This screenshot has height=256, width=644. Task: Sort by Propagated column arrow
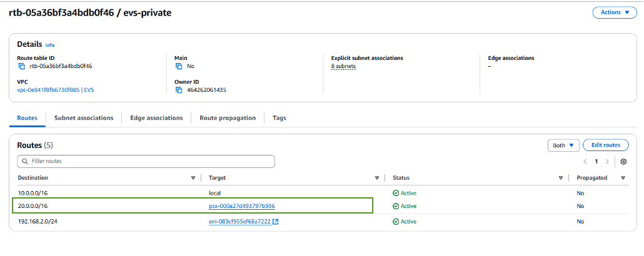(x=623, y=178)
